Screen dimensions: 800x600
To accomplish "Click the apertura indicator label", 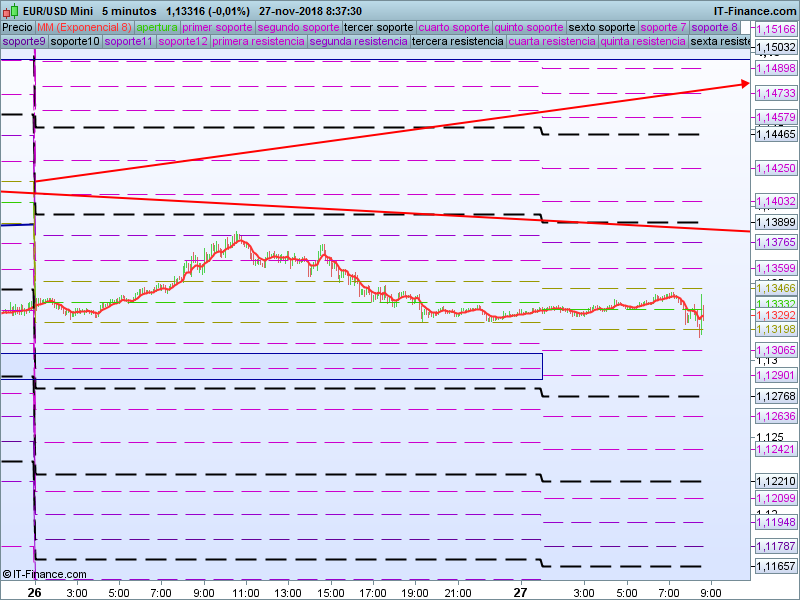I will pos(157,27).
